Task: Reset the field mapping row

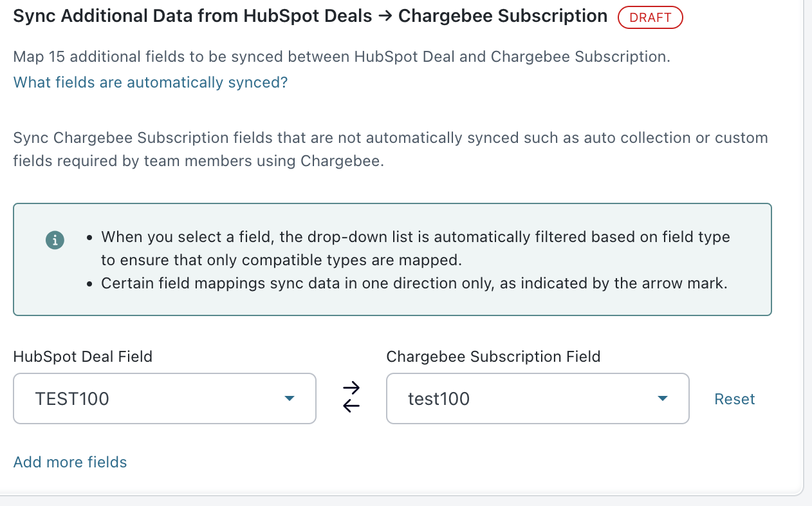Action: [734, 399]
